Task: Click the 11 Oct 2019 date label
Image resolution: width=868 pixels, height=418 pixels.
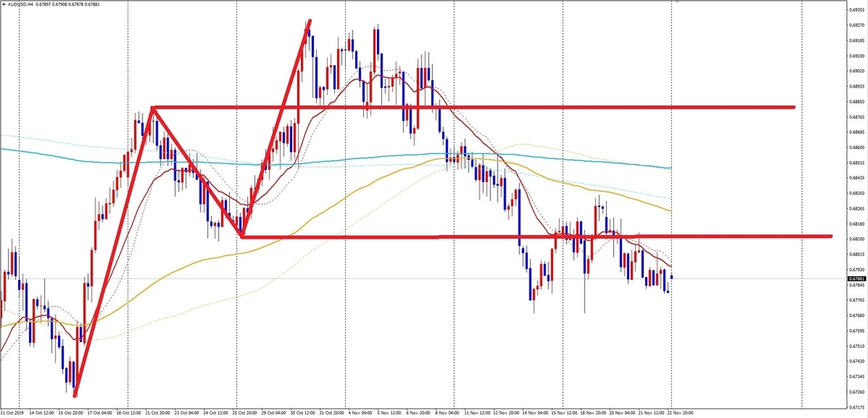Action: pos(11,413)
